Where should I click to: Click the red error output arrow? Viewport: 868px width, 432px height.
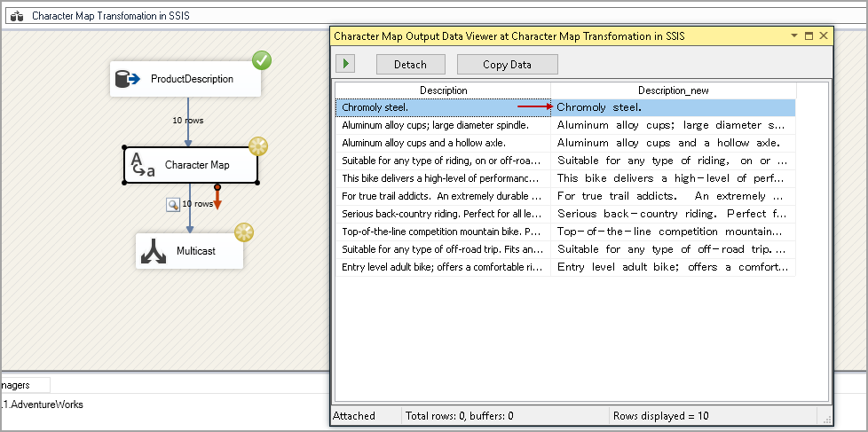217,199
